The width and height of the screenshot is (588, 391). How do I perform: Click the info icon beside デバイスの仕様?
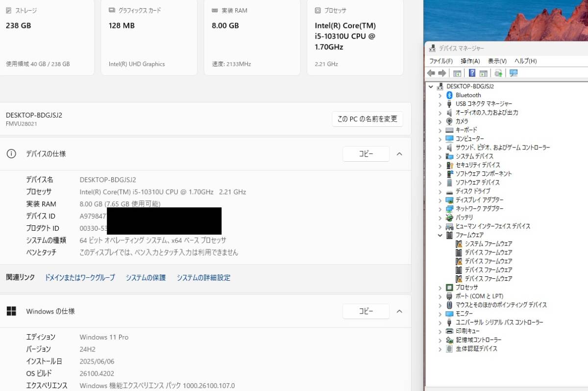11,154
